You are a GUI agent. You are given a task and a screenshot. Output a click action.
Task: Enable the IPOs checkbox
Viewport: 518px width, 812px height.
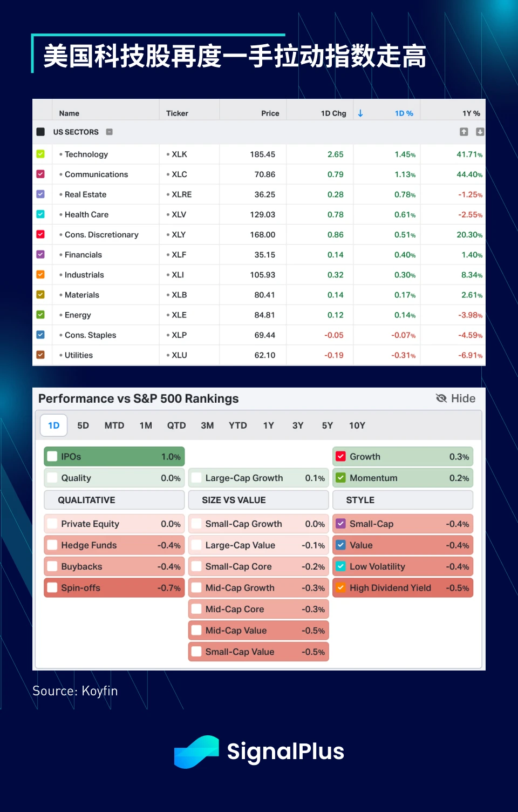click(x=52, y=456)
